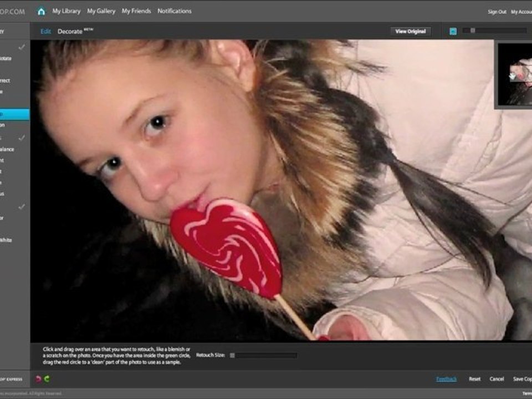Screen dimensions: 532x399
Task: Sign Out of the account
Action: [x=497, y=12]
